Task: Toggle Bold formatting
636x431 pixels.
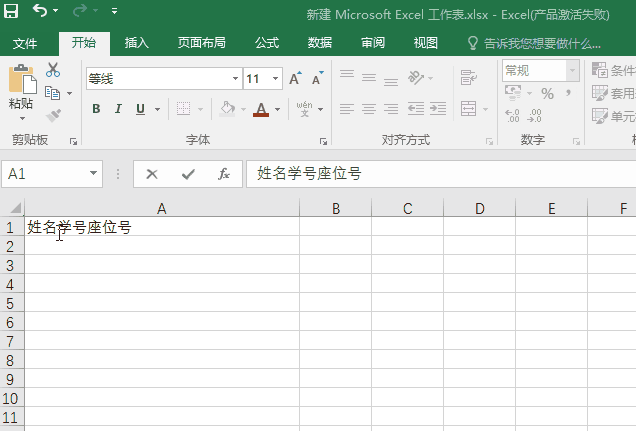Action: click(97, 109)
